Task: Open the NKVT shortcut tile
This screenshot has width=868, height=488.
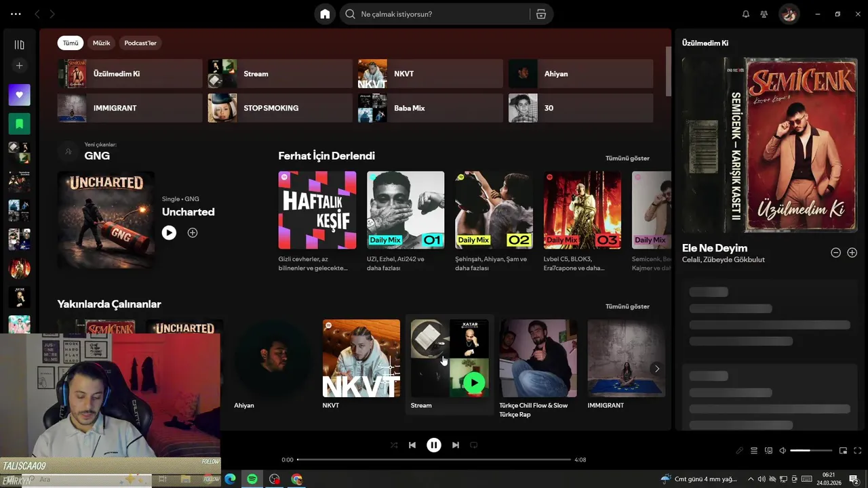Action: (x=431, y=74)
